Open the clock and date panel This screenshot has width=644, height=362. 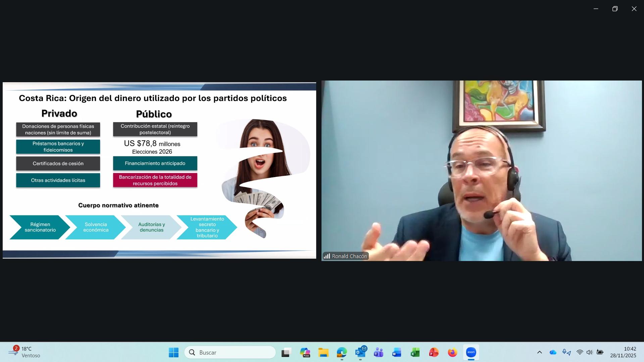point(623,352)
